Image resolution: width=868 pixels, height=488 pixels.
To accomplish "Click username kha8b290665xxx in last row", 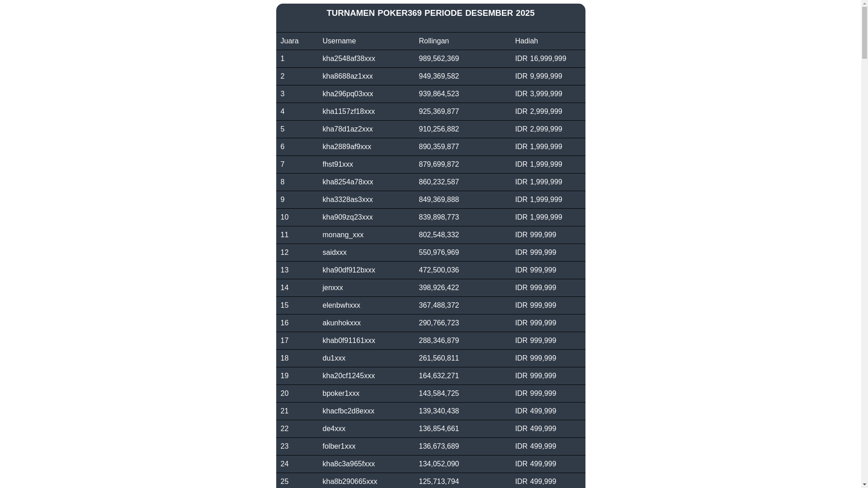I will click(x=349, y=482).
